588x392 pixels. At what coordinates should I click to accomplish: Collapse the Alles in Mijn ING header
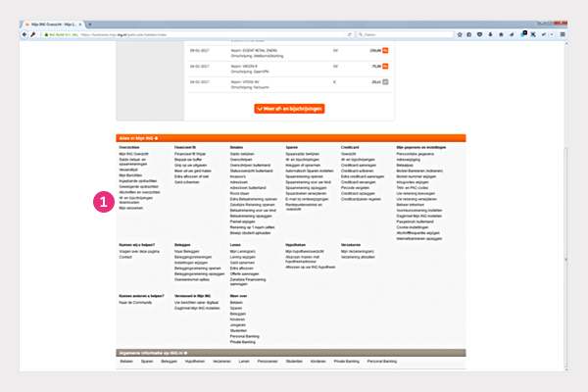291,138
